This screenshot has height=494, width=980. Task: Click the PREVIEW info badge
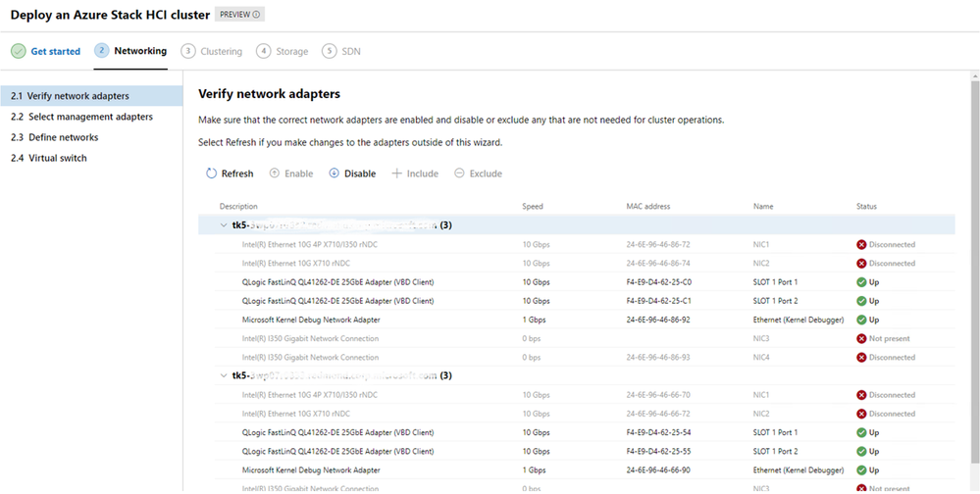pos(239,15)
